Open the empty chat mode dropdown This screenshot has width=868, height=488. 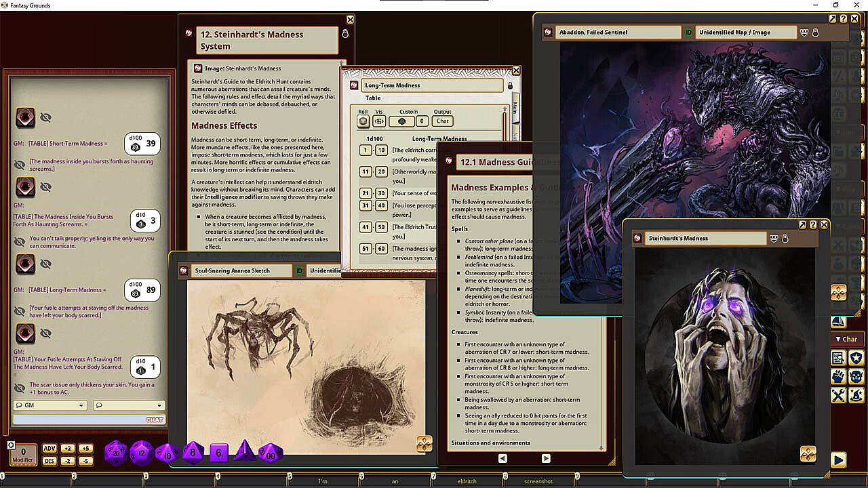[128, 405]
